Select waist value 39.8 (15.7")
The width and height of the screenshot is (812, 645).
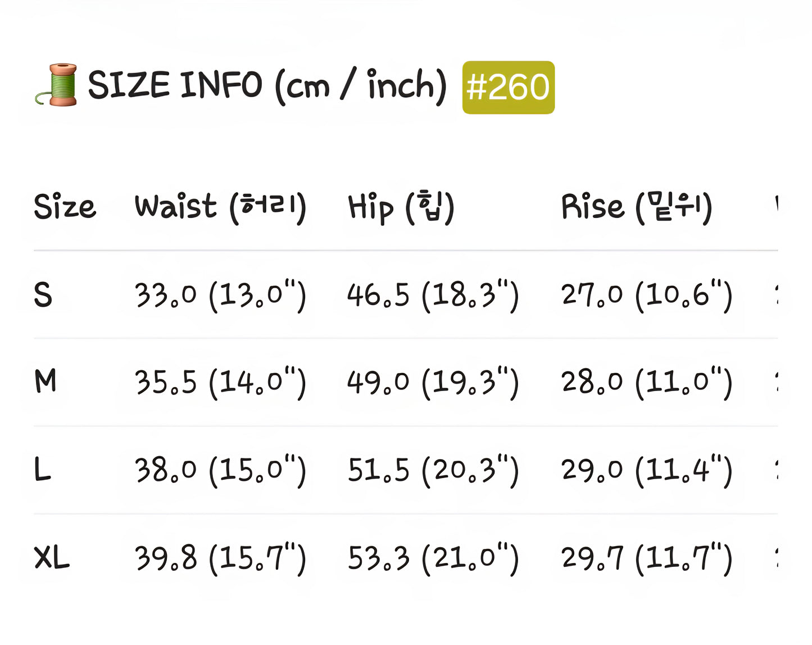(x=220, y=558)
